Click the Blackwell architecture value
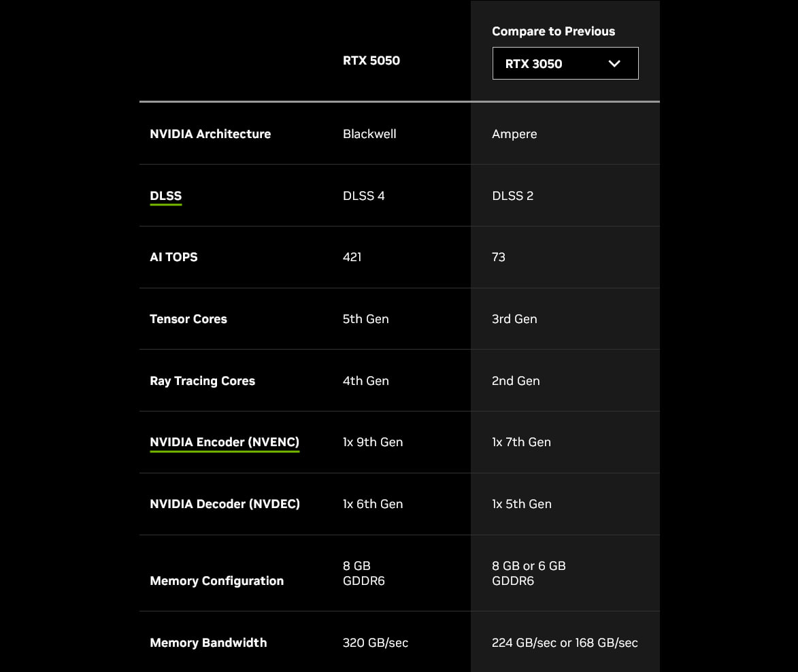The image size is (798, 672). click(369, 134)
